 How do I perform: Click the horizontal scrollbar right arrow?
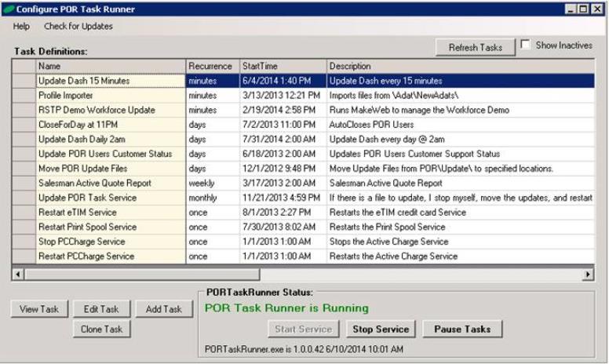[588, 275]
